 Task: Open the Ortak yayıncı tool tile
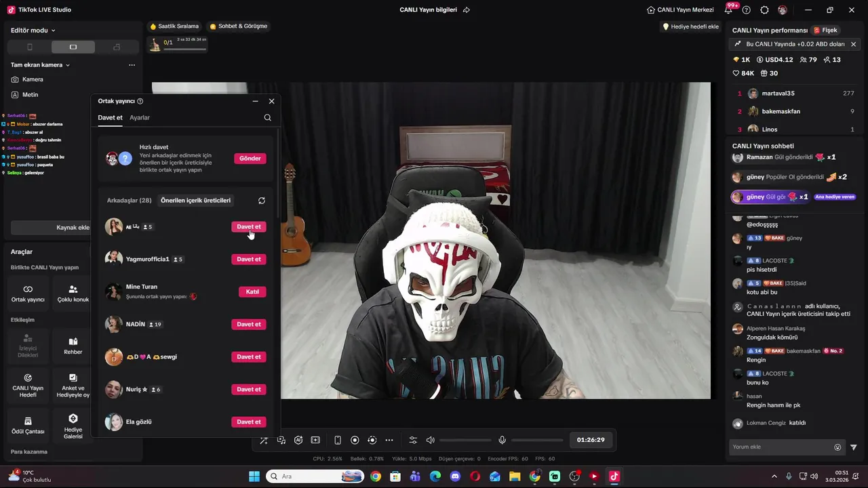click(x=28, y=293)
